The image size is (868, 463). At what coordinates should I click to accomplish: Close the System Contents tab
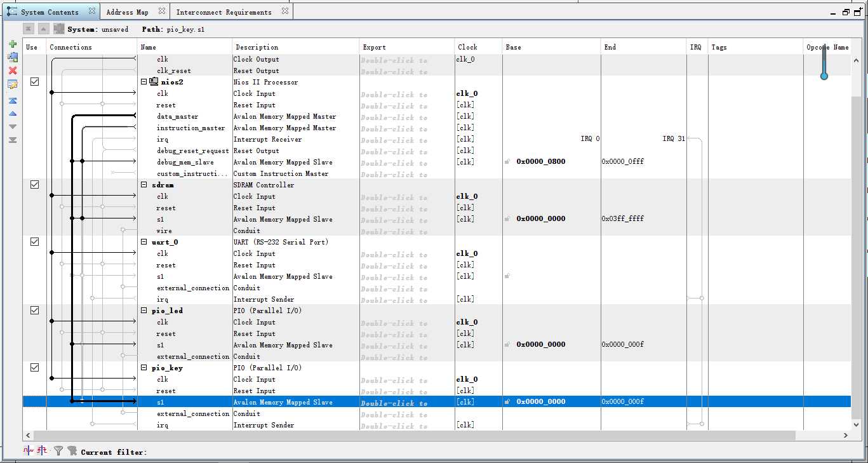click(x=92, y=11)
